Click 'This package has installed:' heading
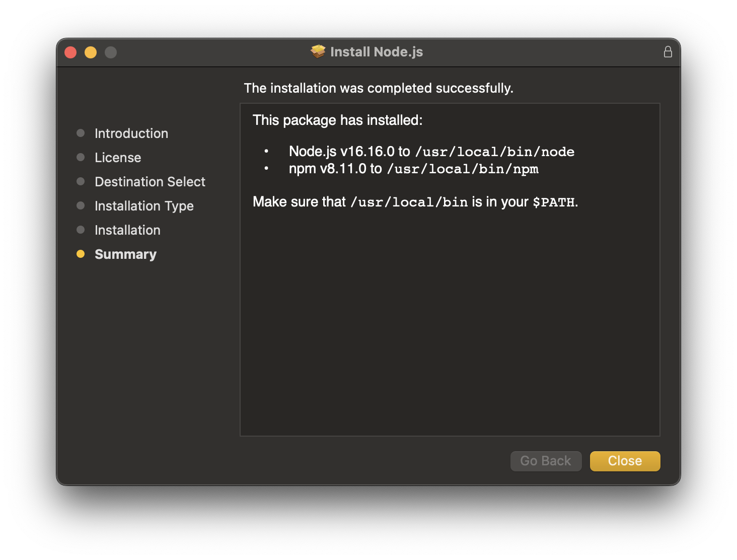737x560 pixels. tap(338, 120)
